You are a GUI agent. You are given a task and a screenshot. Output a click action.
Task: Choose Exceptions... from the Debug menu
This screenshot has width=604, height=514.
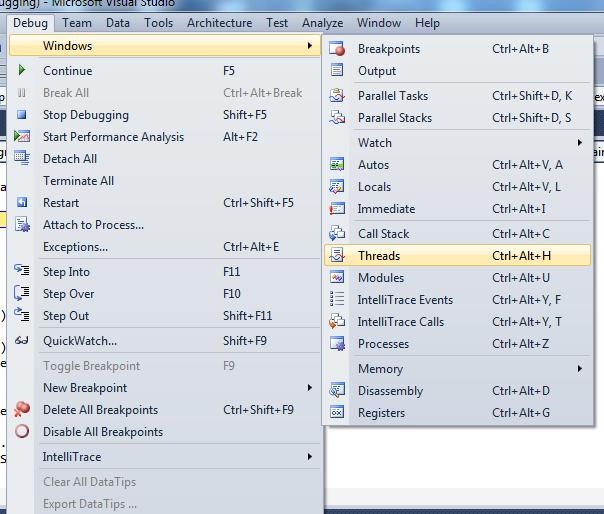click(x=165, y=247)
